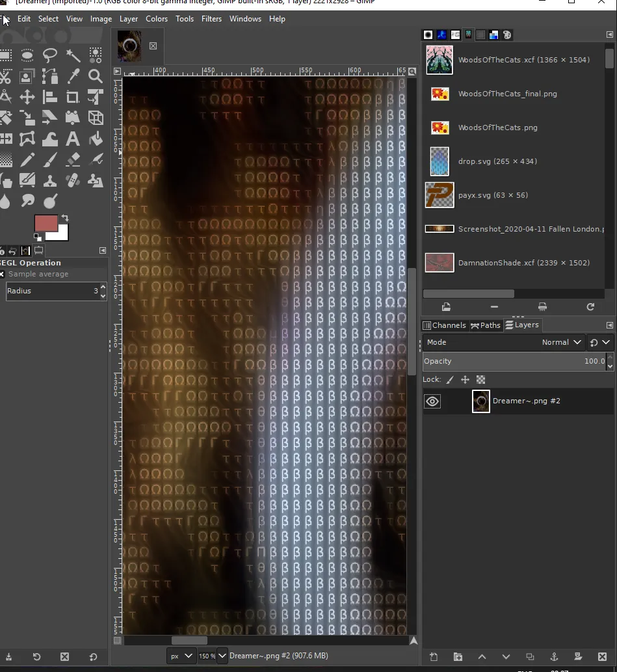Select the By Color Select tool
The image size is (617, 672).
96,55
